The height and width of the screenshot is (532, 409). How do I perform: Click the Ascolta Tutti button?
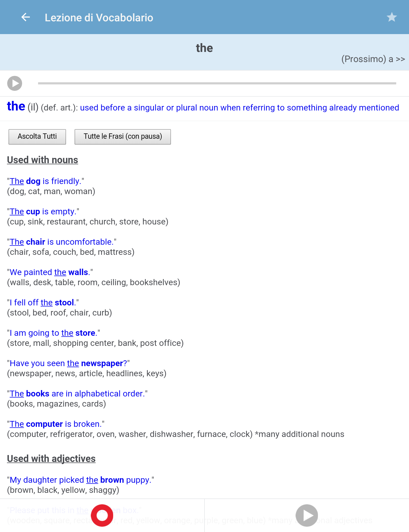(37, 137)
